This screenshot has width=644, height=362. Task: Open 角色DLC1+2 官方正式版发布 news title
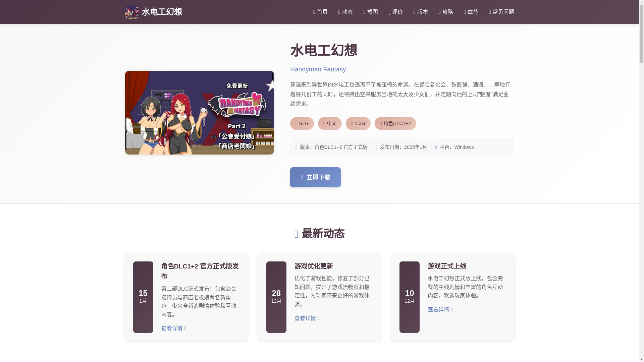point(200,271)
